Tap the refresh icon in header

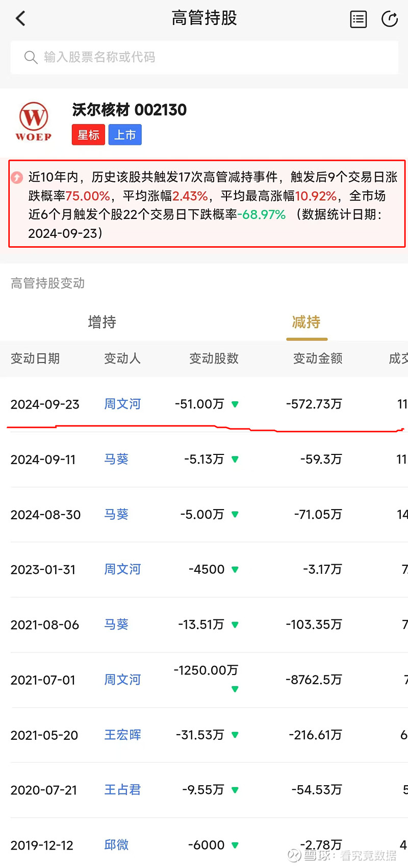click(390, 19)
